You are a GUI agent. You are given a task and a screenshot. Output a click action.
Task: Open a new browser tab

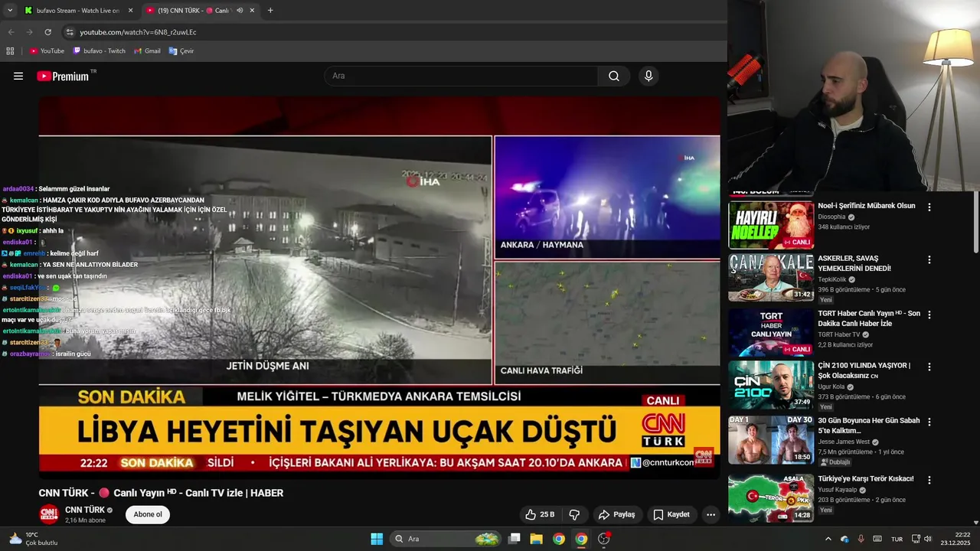coord(270,11)
